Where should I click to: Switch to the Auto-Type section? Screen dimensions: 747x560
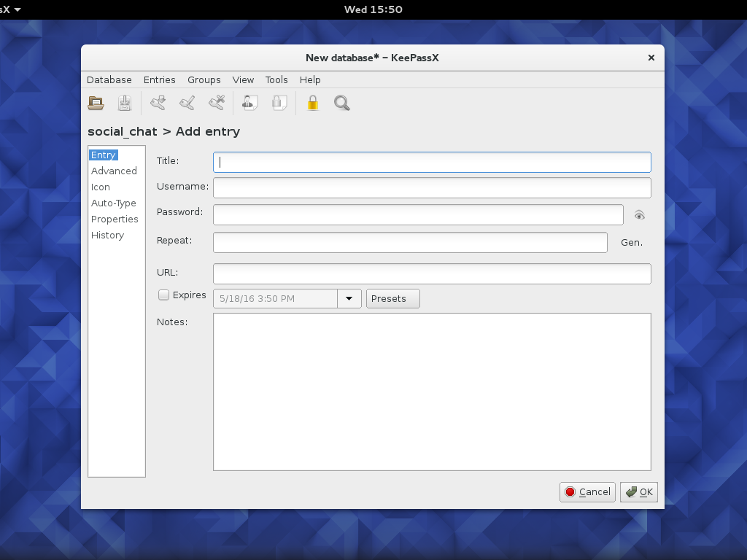click(x=113, y=203)
